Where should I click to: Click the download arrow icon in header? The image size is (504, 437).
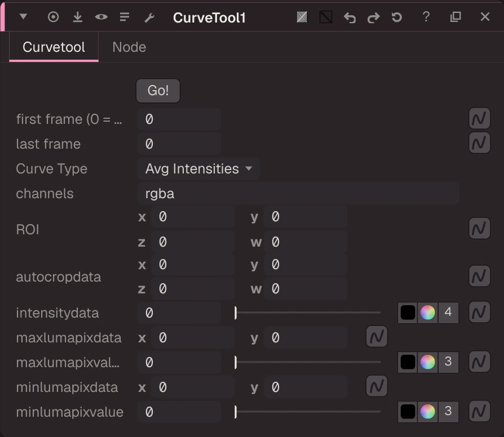(77, 17)
